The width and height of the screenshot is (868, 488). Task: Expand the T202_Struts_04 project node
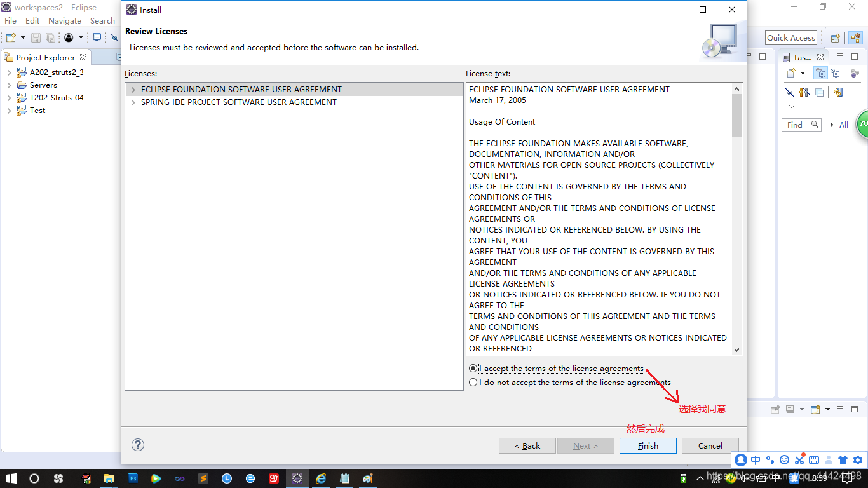click(9, 98)
